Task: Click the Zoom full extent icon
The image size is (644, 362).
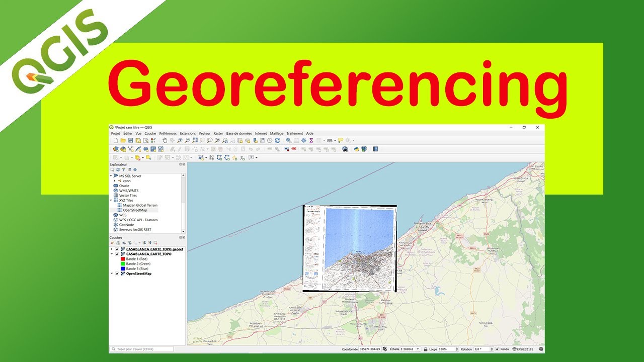Action: coord(195,140)
